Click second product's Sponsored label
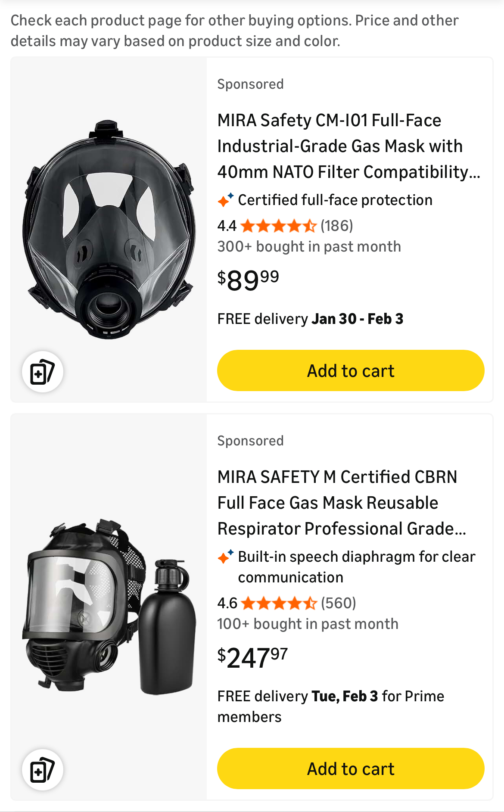Screen dimensions: 504x812 (250, 441)
